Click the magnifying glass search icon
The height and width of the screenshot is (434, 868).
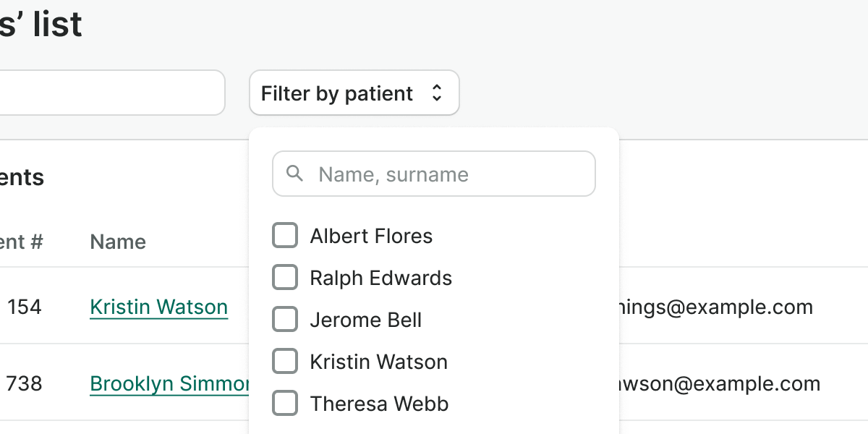294,174
